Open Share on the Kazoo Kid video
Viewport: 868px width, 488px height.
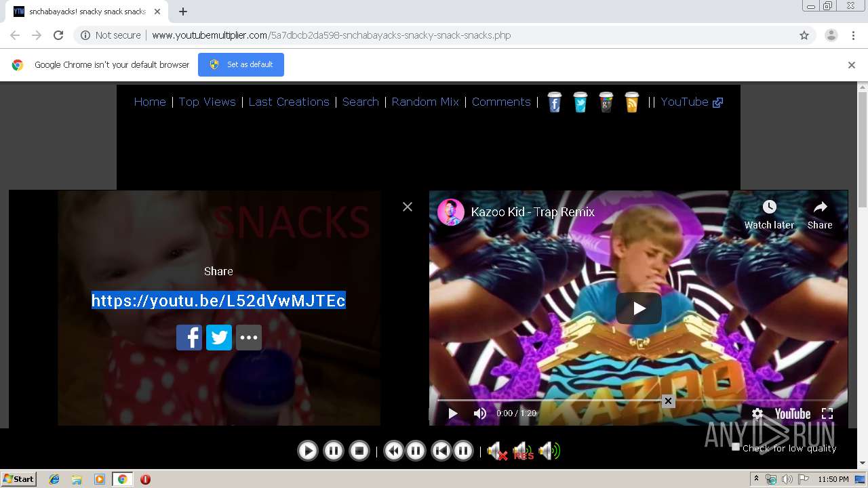coord(820,215)
